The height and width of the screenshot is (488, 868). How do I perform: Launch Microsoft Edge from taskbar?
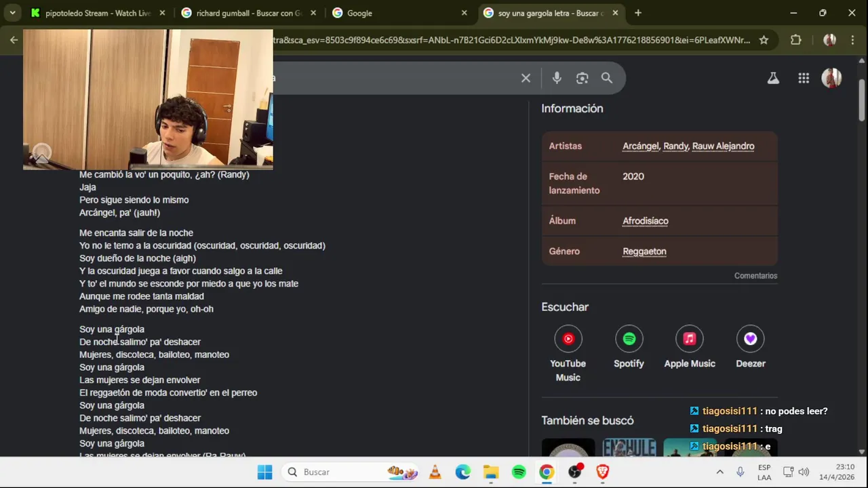point(462,472)
